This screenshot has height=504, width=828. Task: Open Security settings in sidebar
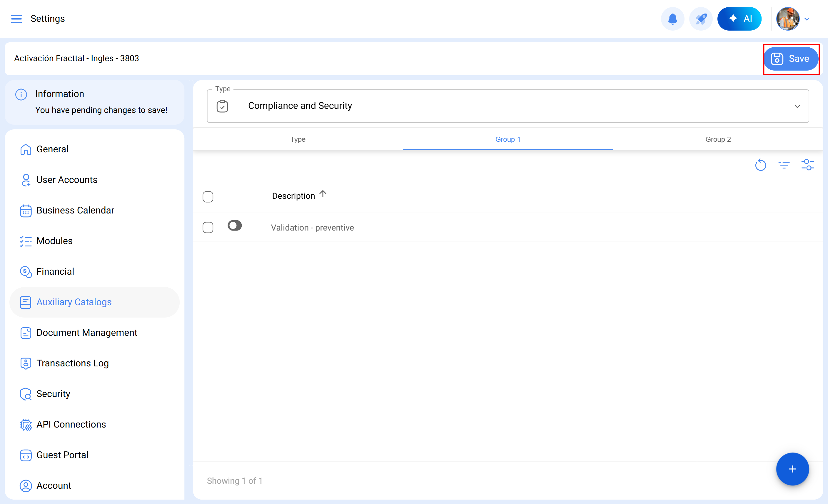tap(53, 394)
